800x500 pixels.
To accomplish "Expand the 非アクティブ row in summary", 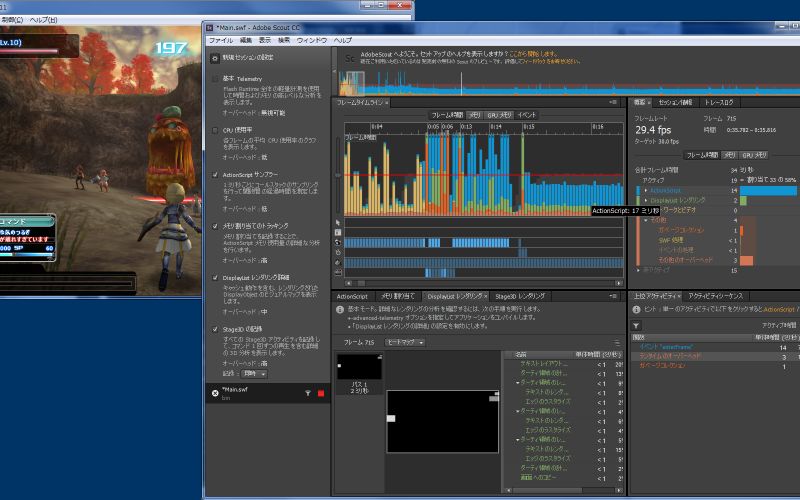I will pyautogui.click(x=639, y=270).
